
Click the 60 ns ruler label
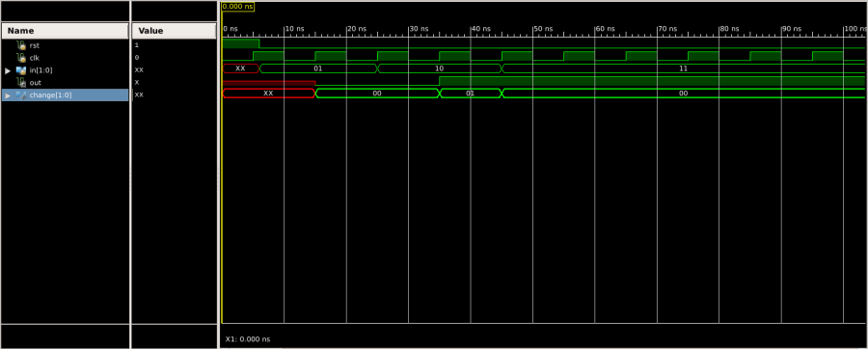606,29
